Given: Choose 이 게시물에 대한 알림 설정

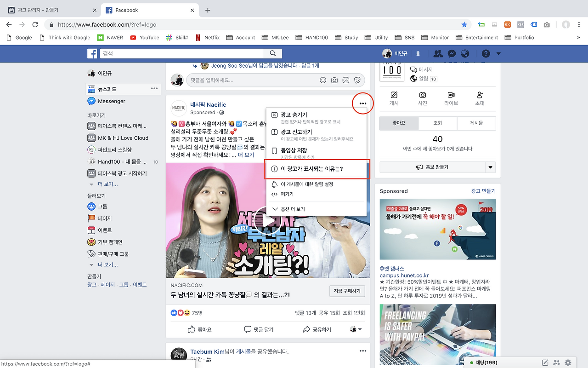Looking at the screenshot, I should 317,184.
